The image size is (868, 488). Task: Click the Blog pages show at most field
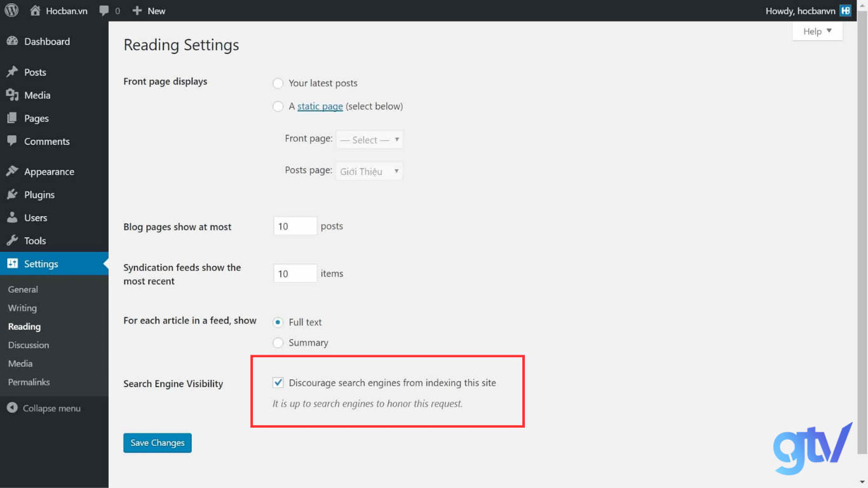(294, 226)
